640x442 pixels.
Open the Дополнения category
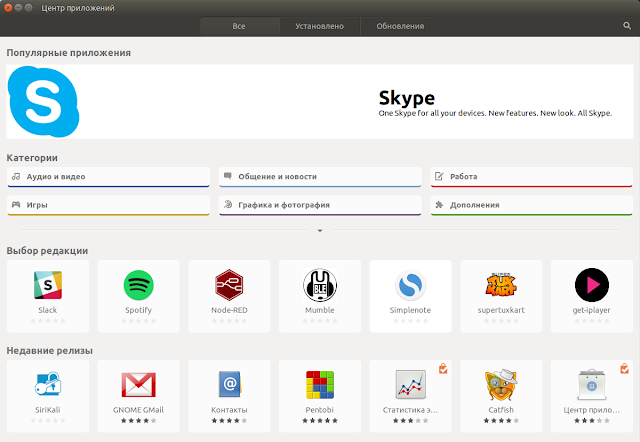tap(531, 205)
